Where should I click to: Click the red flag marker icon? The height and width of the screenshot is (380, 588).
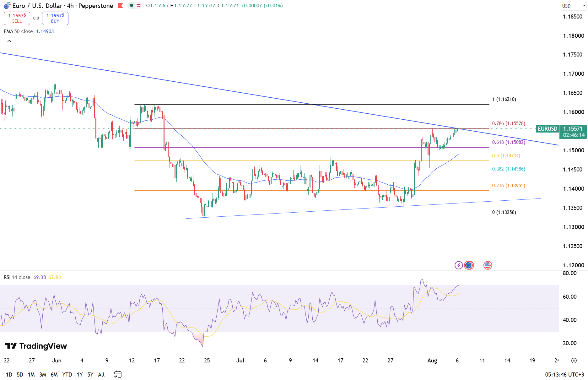click(120, 5)
